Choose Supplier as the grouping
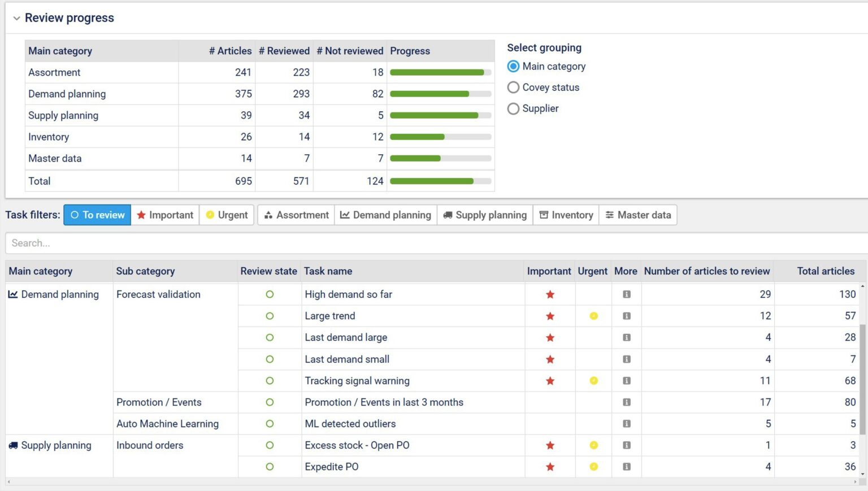Screen dimensions: 868x491 click(x=513, y=108)
